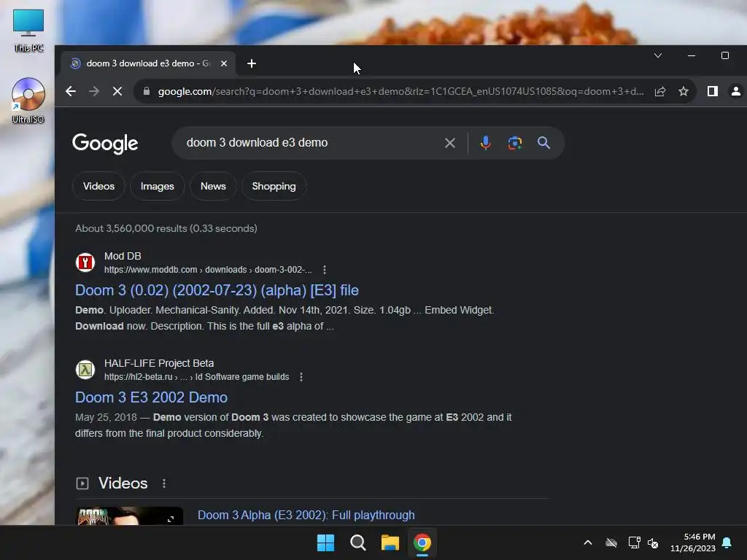Open more options for HALF-LIFE Project Beta result
The width and height of the screenshot is (747, 560).
point(301,377)
